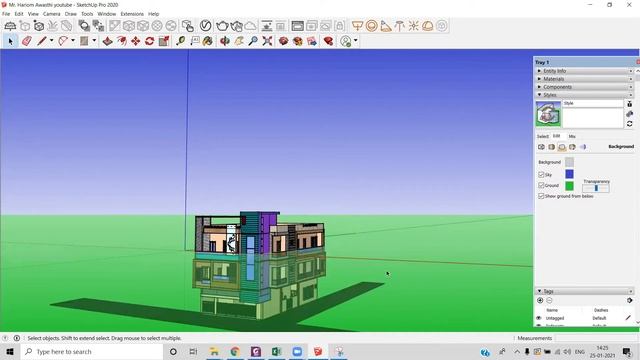This screenshot has width=640, height=360.
Task: Open 3D Warehouse from toolbar
Action: [284, 41]
